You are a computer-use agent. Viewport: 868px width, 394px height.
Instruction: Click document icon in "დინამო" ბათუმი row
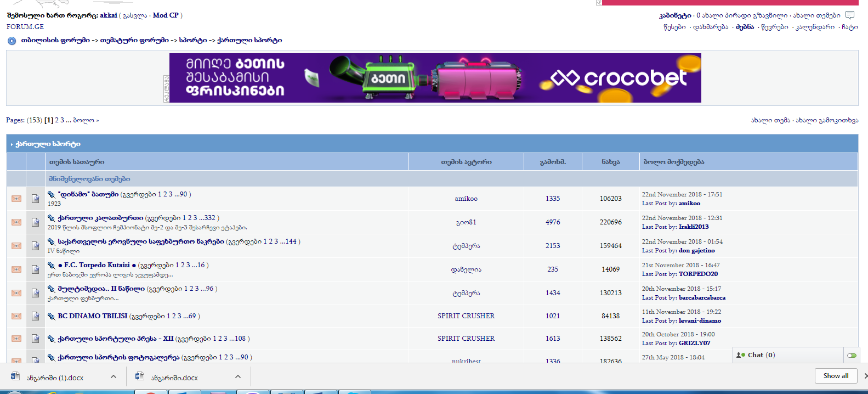(36, 199)
